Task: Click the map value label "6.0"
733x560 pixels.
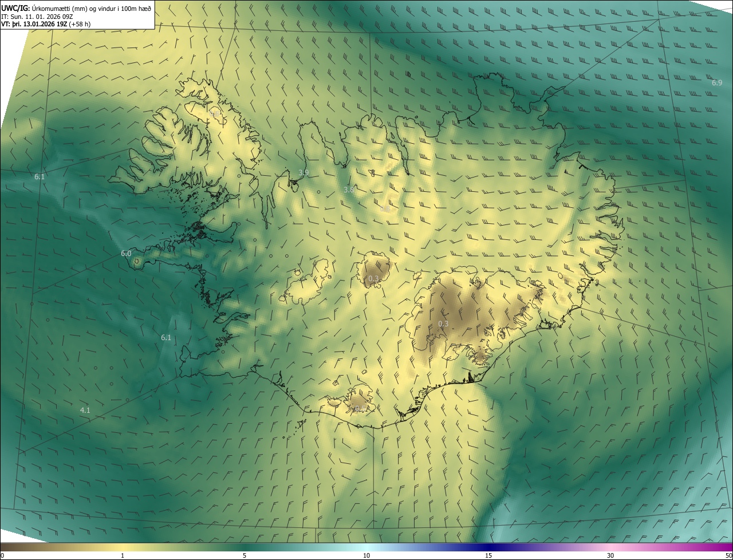Action: (126, 253)
